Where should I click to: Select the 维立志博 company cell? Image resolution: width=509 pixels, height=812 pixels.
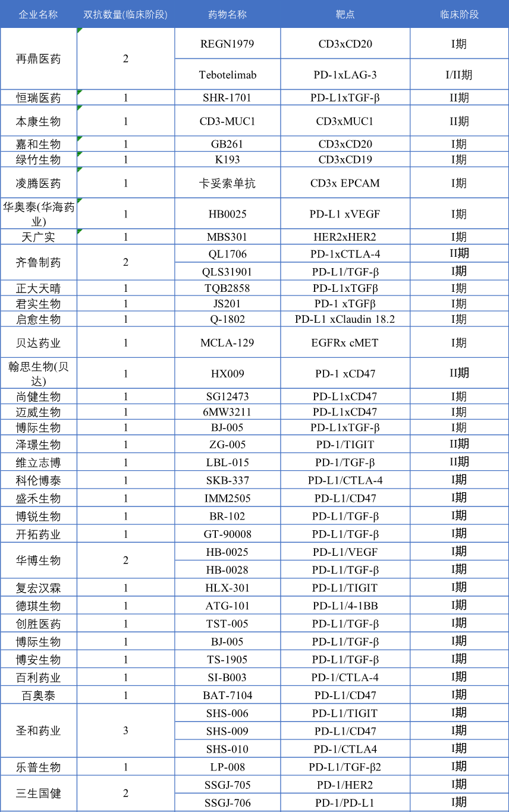(39, 461)
